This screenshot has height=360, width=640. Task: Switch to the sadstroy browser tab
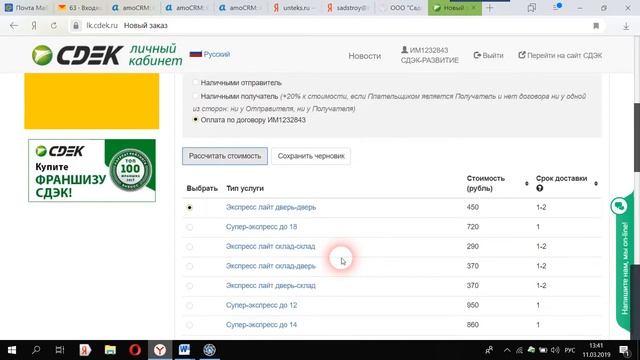coord(347,8)
